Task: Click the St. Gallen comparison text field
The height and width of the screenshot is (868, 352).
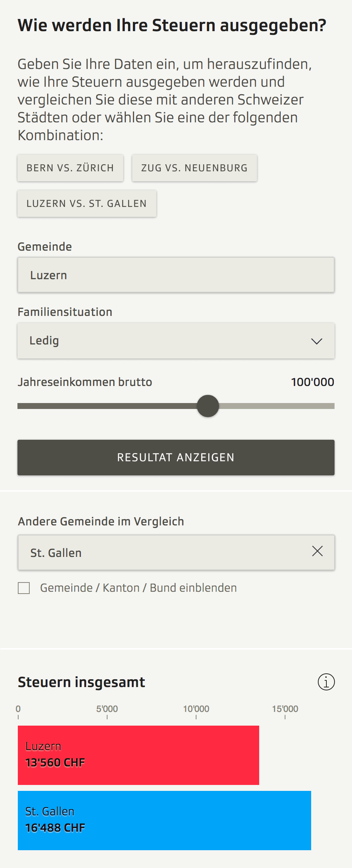Action: (x=163, y=552)
